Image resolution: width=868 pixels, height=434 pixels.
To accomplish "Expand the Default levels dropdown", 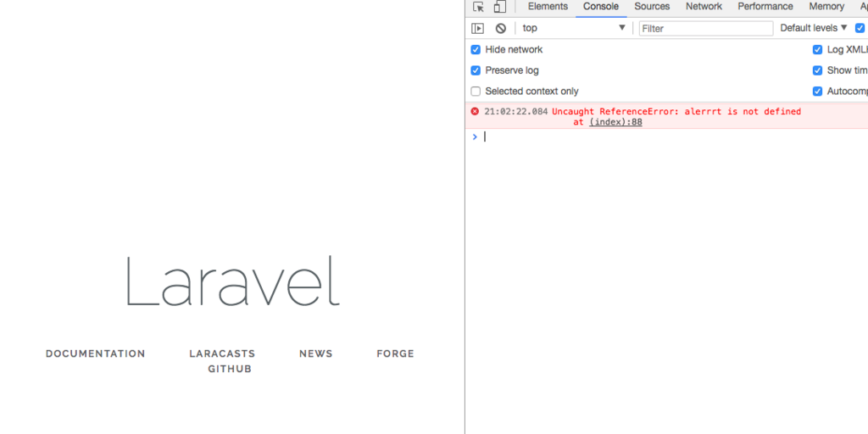I will pos(814,28).
